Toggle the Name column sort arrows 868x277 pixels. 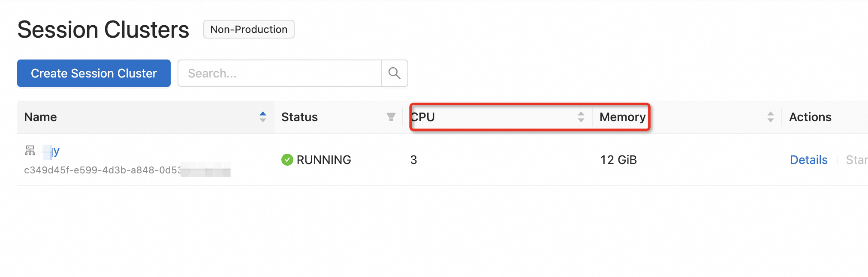pyautogui.click(x=263, y=117)
